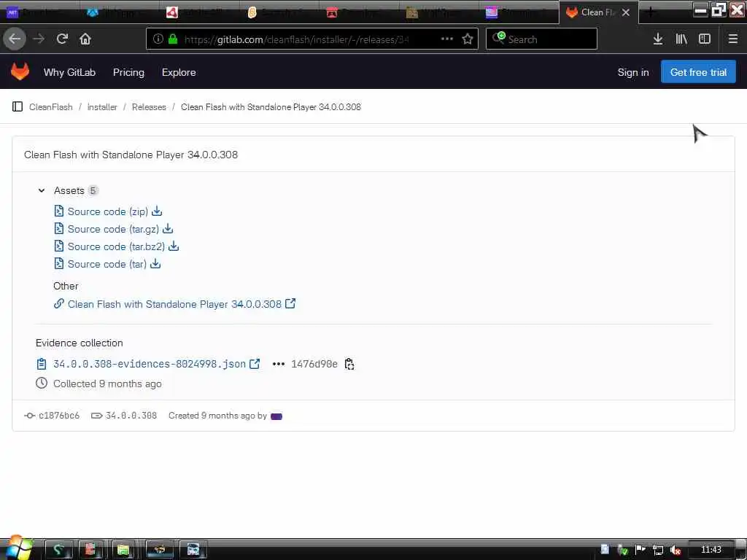Click Get free trial button

(x=698, y=72)
